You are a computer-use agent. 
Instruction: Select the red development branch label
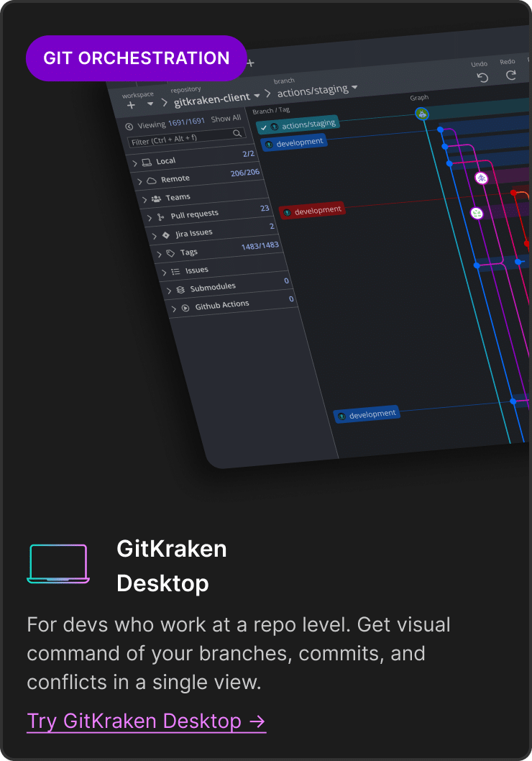coord(312,211)
